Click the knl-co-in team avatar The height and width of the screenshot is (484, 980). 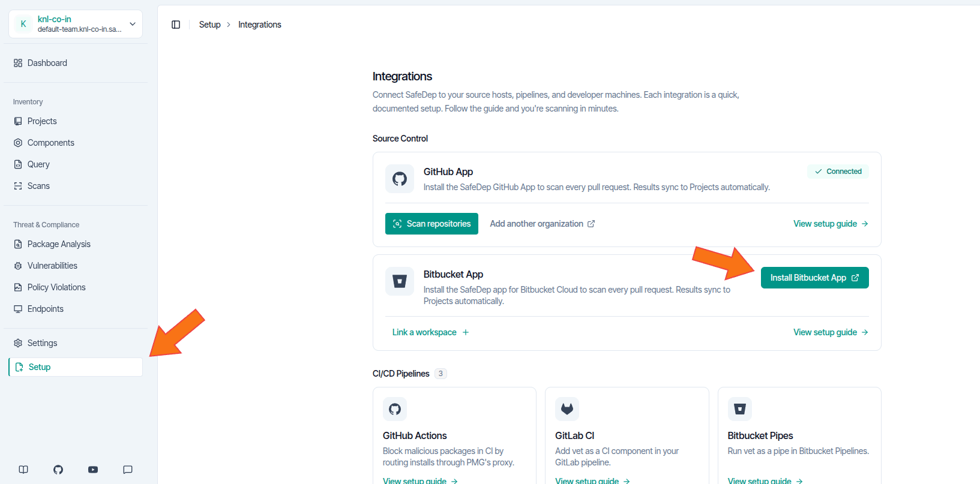[x=23, y=24]
